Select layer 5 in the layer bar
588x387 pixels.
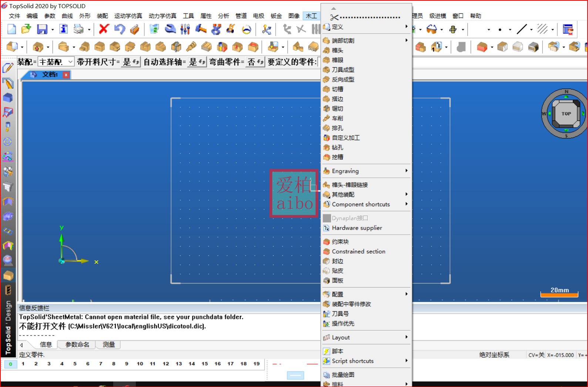pos(75,364)
